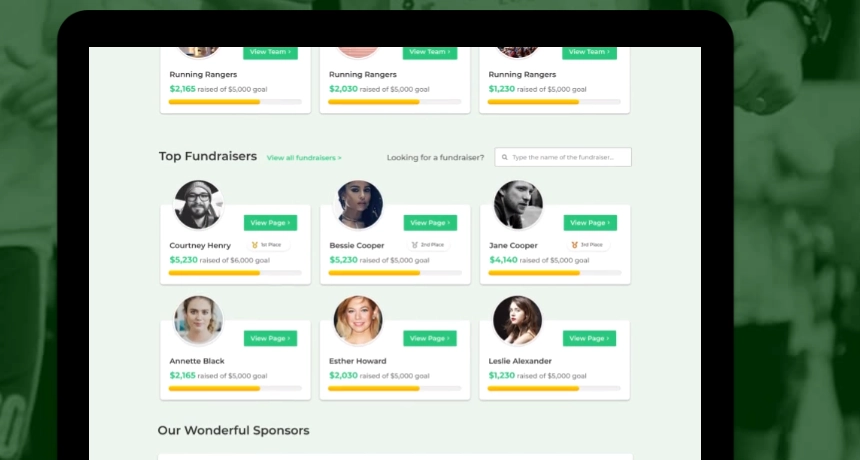Image resolution: width=860 pixels, height=460 pixels.
Task: Open Leslie Alexander's avatar photo
Action: (x=517, y=320)
